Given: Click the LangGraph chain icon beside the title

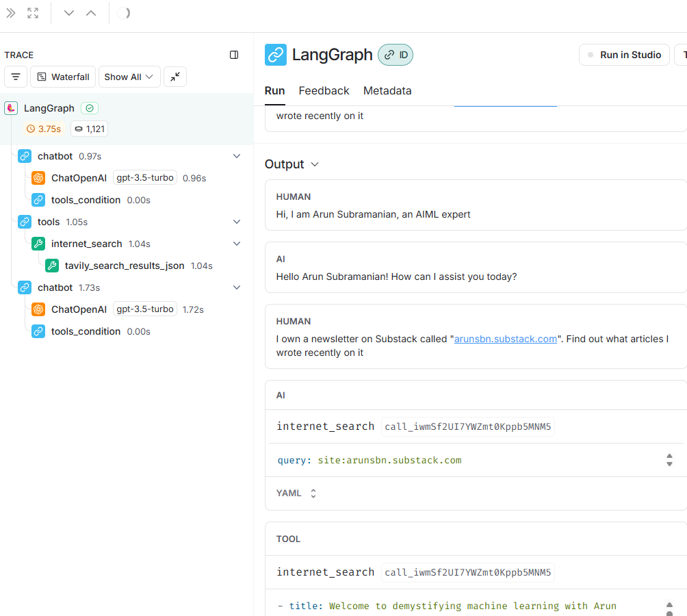Looking at the screenshot, I should pyautogui.click(x=274, y=54).
